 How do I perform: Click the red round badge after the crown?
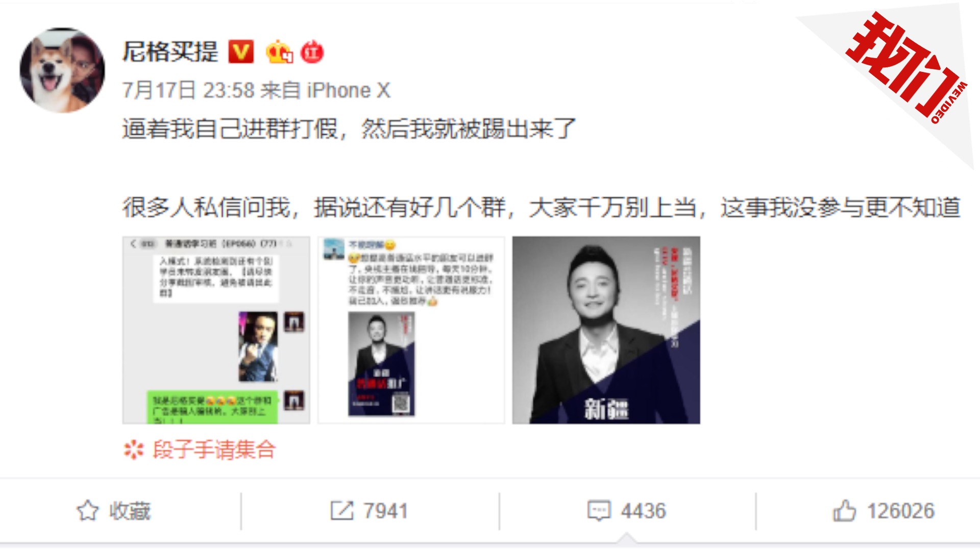click(312, 52)
